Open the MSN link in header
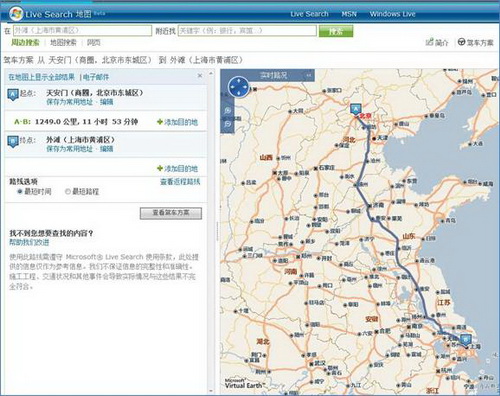The height and width of the screenshot is (396, 500). 349,14
